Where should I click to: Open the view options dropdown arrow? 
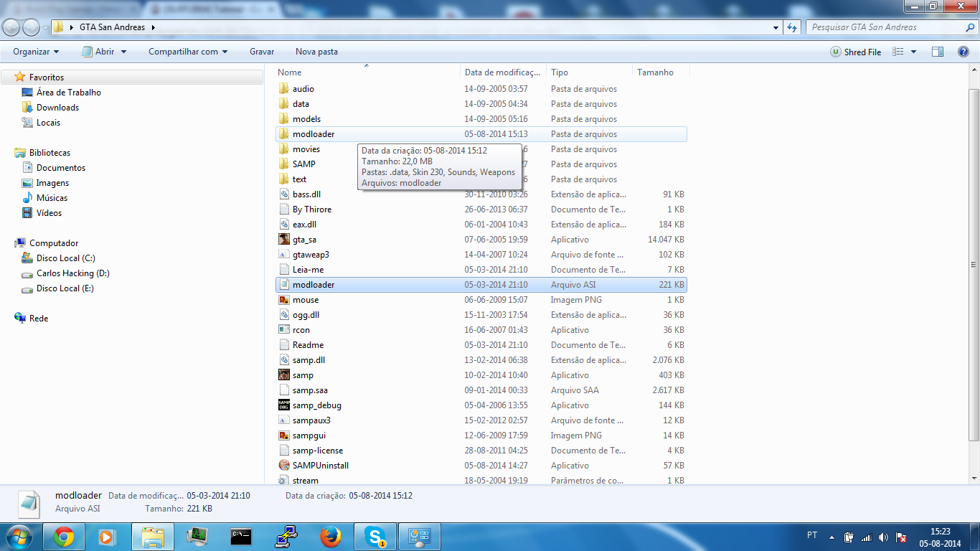tap(913, 52)
